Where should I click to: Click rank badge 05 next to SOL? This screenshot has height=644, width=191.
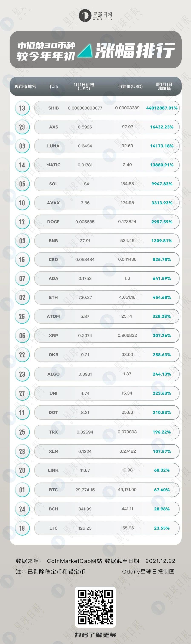coord(22,184)
